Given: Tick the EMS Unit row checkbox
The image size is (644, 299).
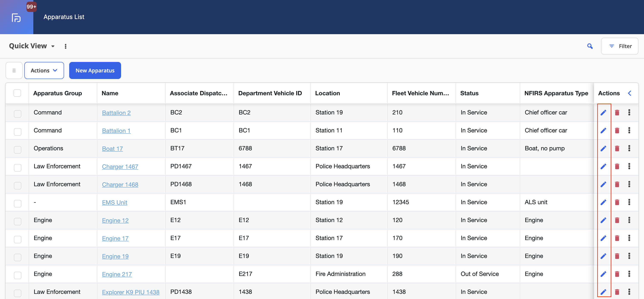Looking at the screenshot, I should tap(18, 204).
